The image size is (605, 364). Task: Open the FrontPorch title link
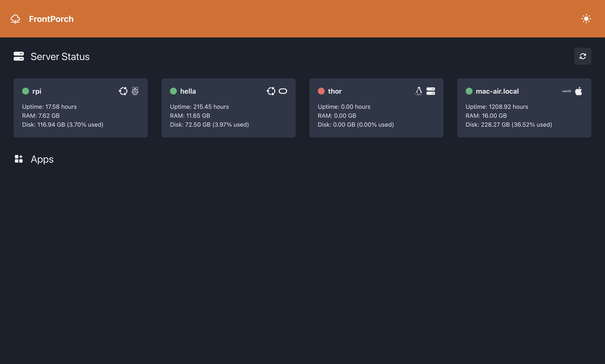(x=51, y=19)
